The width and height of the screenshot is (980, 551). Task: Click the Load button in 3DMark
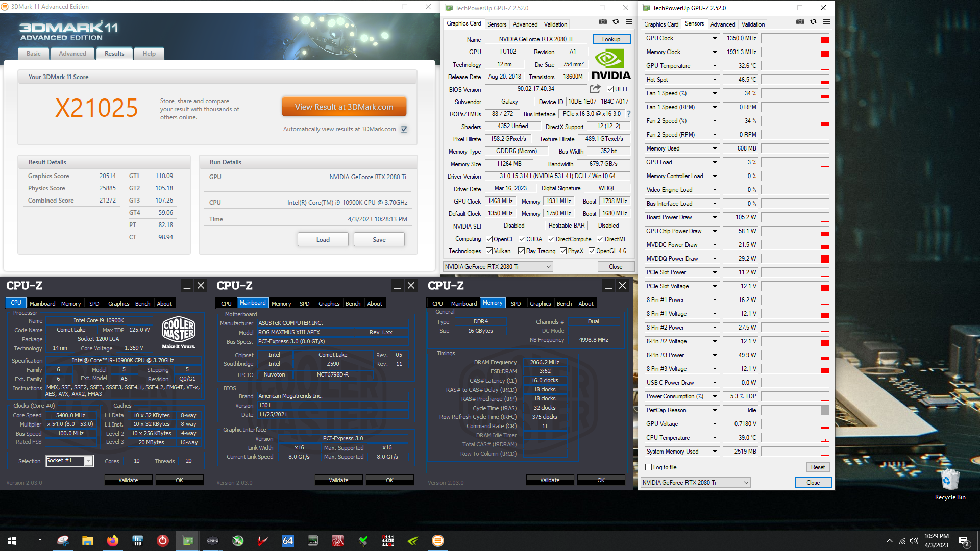pyautogui.click(x=323, y=239)
